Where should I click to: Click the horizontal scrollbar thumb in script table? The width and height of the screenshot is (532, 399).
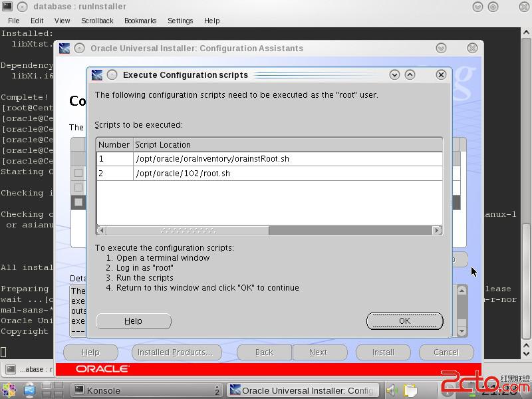point(188,230)
